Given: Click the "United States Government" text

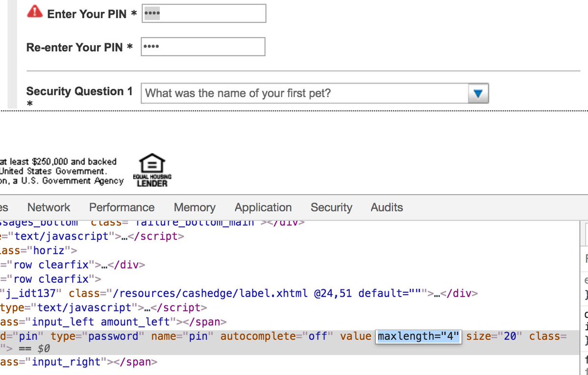Looking at the screenshot, I should point(53,171).
